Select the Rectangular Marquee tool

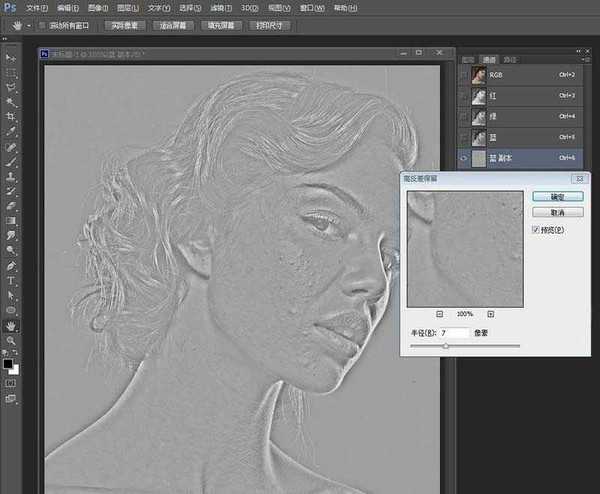[12, 73]
